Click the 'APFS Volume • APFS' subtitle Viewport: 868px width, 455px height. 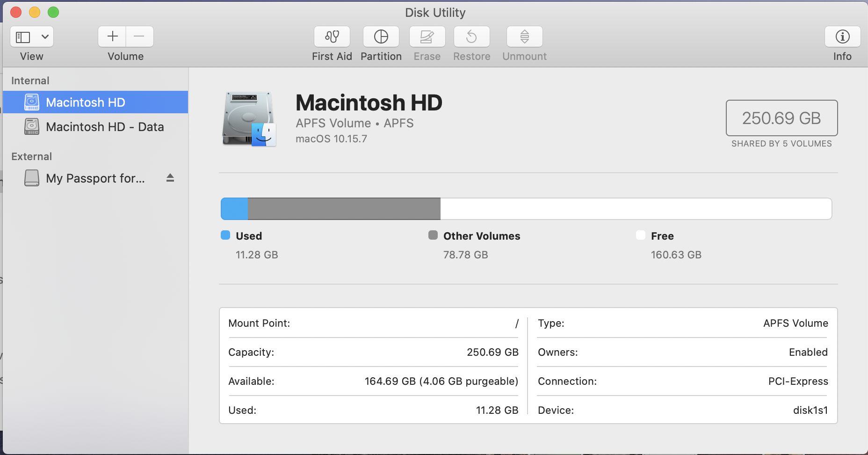pyautogui.click(x=354, y=123)
